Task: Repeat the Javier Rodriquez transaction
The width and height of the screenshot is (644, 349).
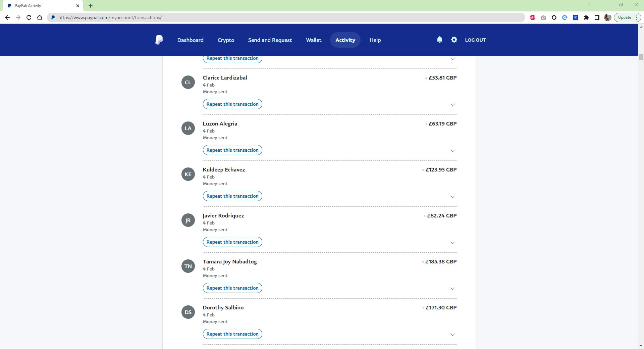Action: (232, 242)
